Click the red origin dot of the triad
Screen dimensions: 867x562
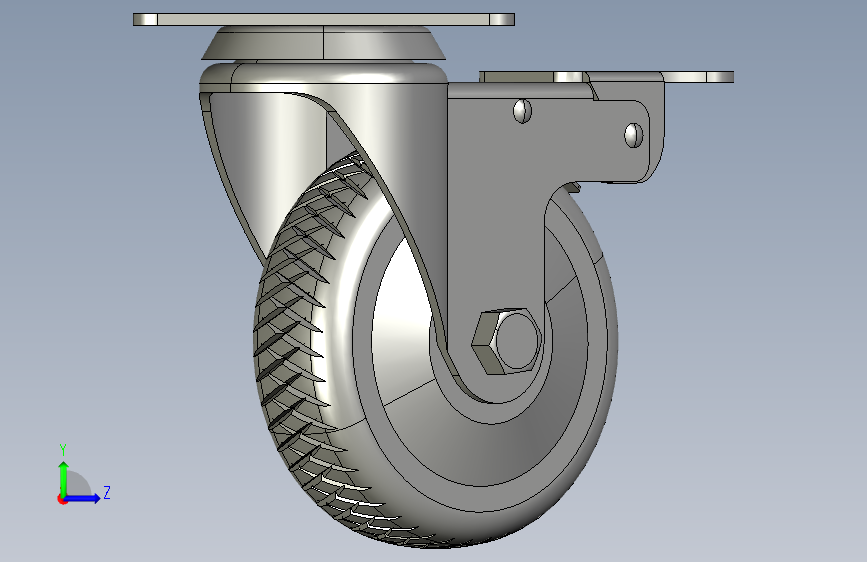coord(62,499)
